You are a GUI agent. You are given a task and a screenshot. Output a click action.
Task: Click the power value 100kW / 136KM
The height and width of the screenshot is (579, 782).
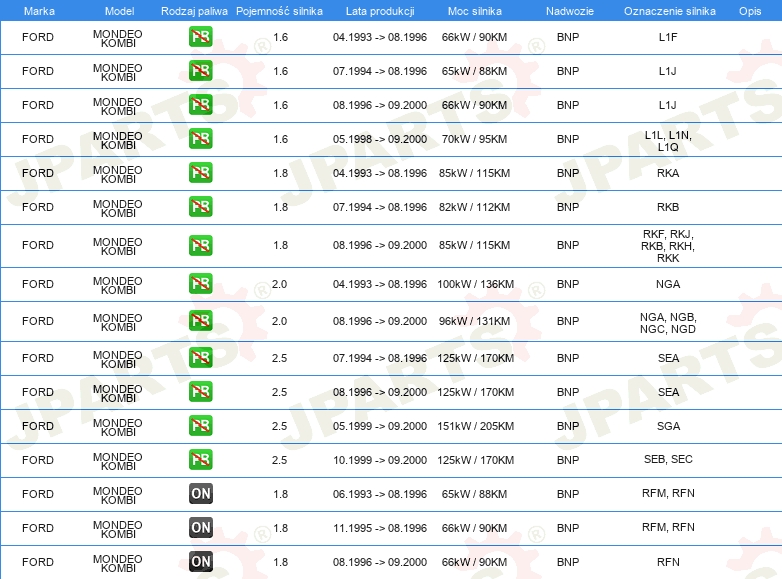tap(475, 284)
